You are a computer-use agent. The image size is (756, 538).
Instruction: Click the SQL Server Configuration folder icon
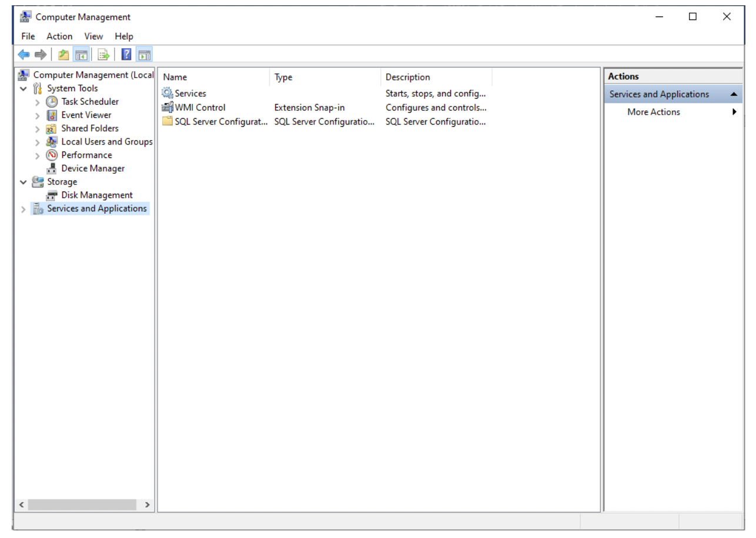click(167, 122)
